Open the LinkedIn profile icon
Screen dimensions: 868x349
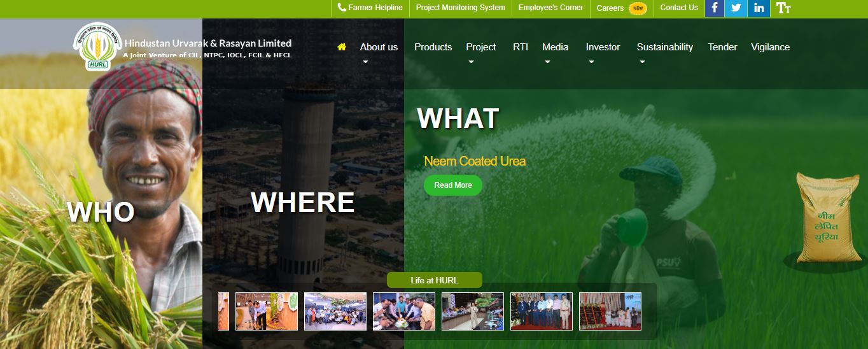pyautogui.click(x=759, y=8)
